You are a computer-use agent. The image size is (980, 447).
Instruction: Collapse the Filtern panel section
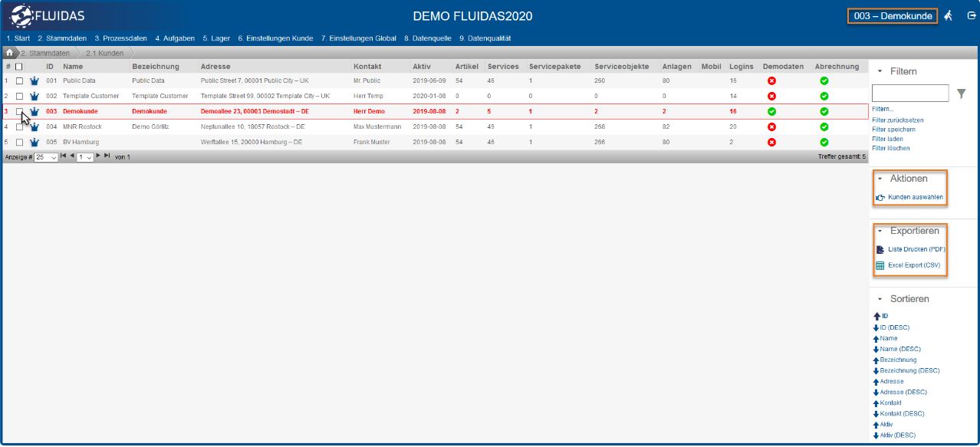(x=880, y=71)
